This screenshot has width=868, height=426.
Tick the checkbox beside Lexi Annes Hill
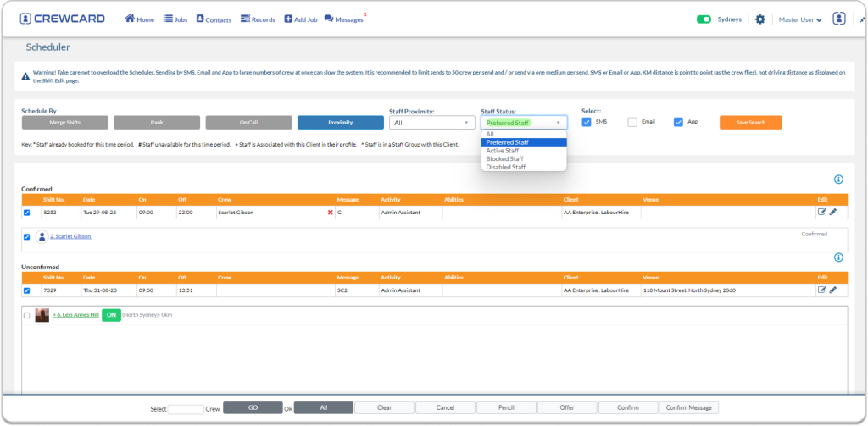[x=26, y=315]
